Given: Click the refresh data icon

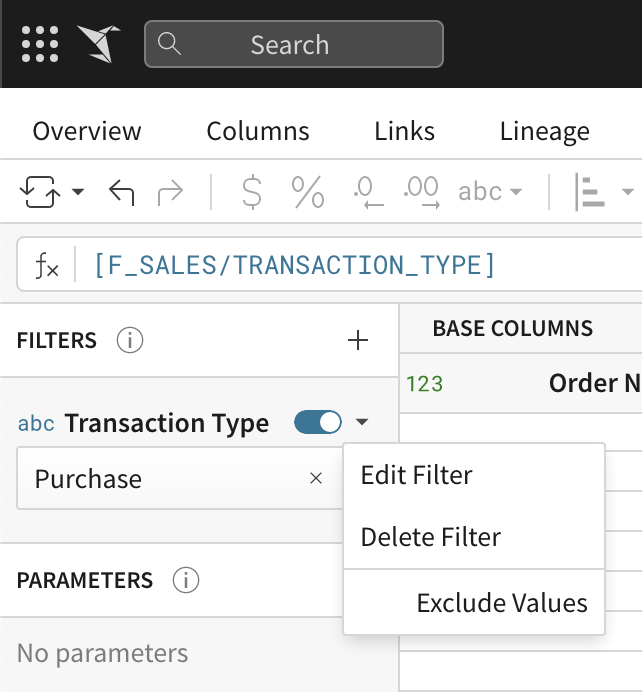Looking at the screenshot, I should [40, 192].
